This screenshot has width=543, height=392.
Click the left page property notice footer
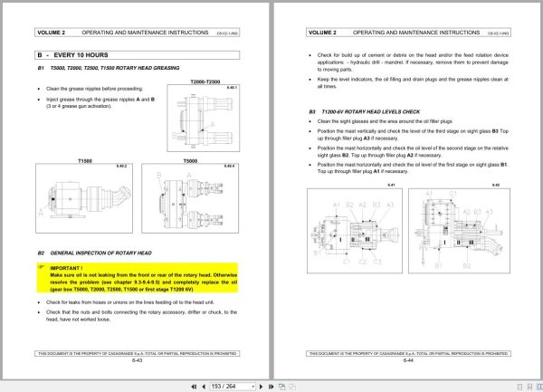click(138, 354)
